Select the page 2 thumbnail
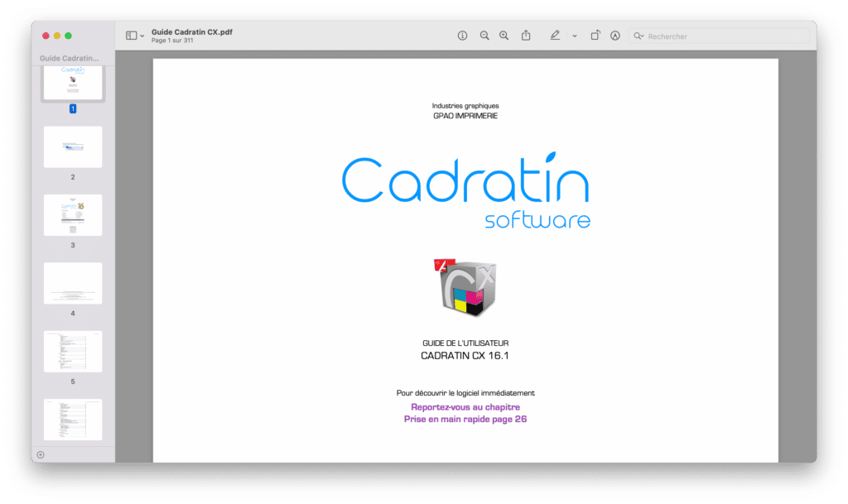Viewport: 848px width, 504px height. [73, 147]
